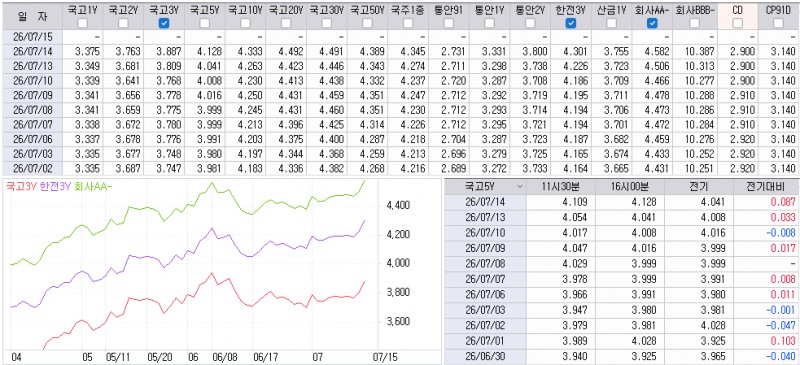
Task: Click the 4.582 value under 회사AA-
Action: point(658,52)
